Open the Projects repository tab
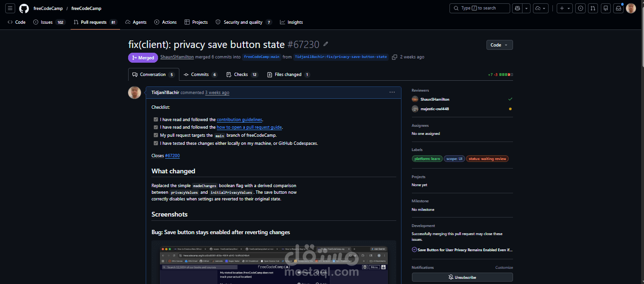 (196, 22)
